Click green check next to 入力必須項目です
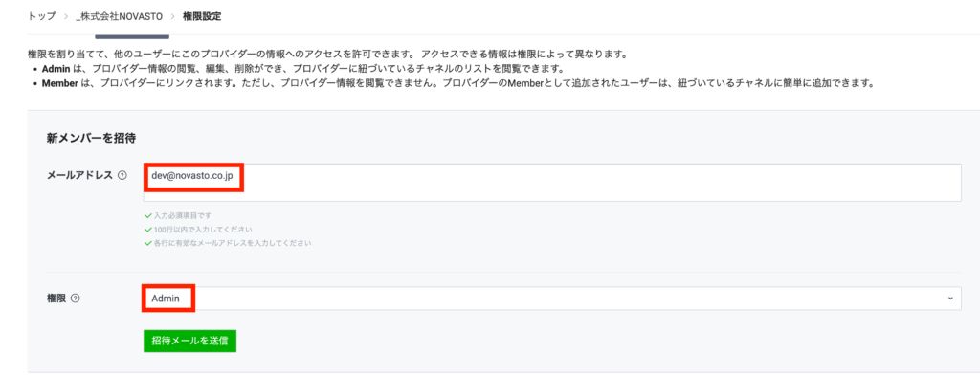This screenshot has height=376, width=980. 148,215
